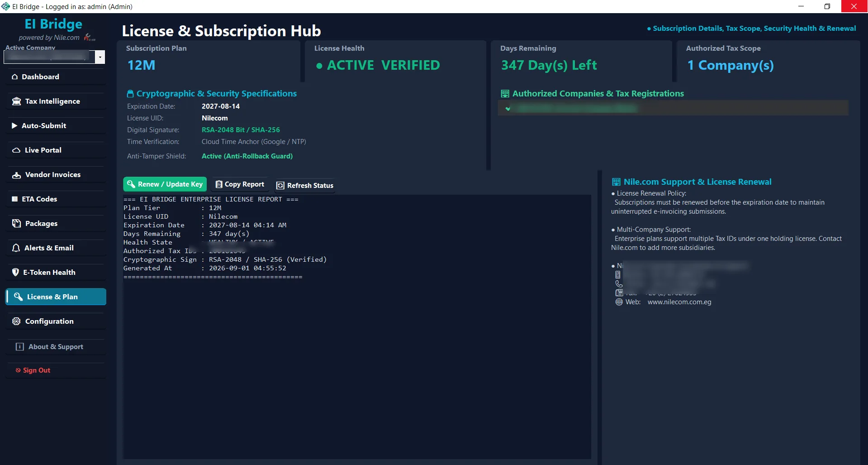
Task: Click the Generated At line in report
Action: pos(205,268)
